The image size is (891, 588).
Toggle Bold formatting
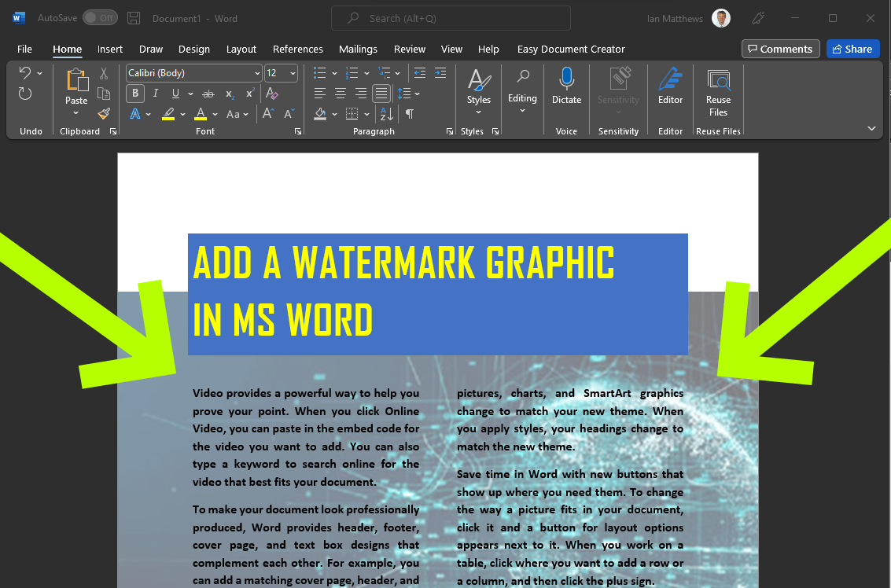[135, 94]
